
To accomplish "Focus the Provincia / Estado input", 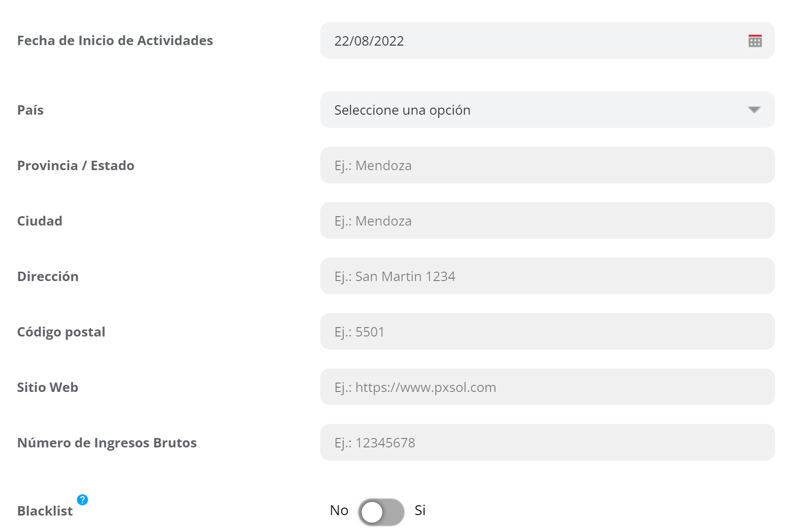I will click(x=547, y=165).
